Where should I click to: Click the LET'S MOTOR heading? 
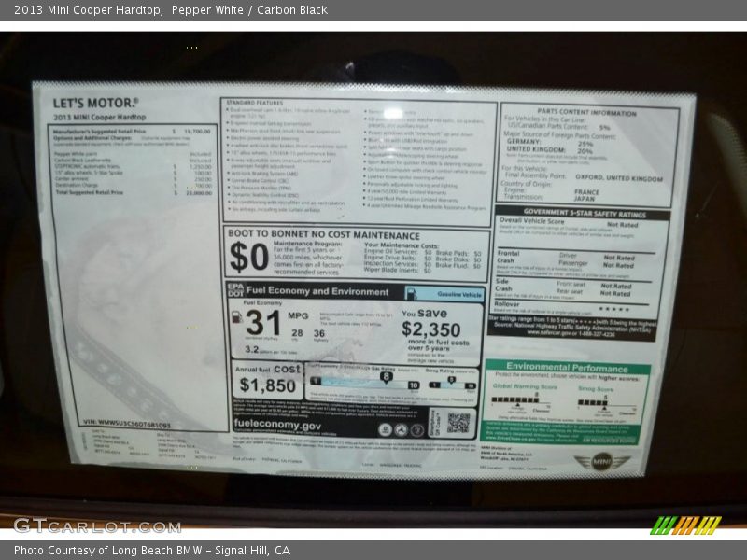[x=95, y=103]
